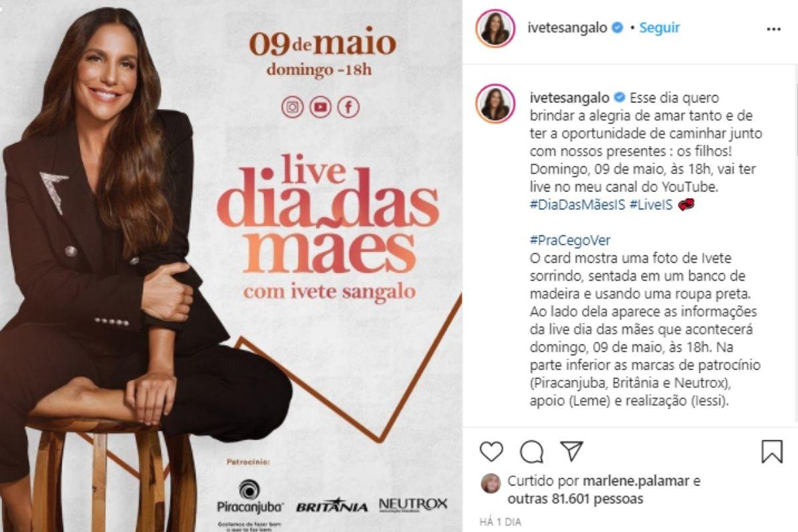Open ivetesangalo username link in header
This screenshot has width=798, height=532.
pos(567,28)
